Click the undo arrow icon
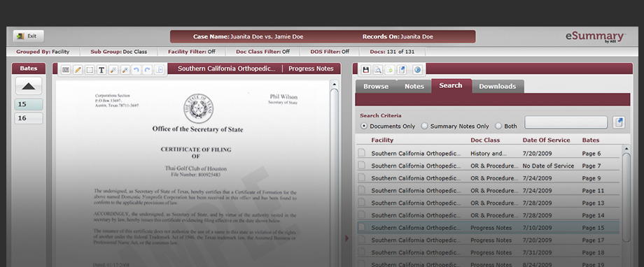This screenshot has width=644, height=267. (136, 70)
